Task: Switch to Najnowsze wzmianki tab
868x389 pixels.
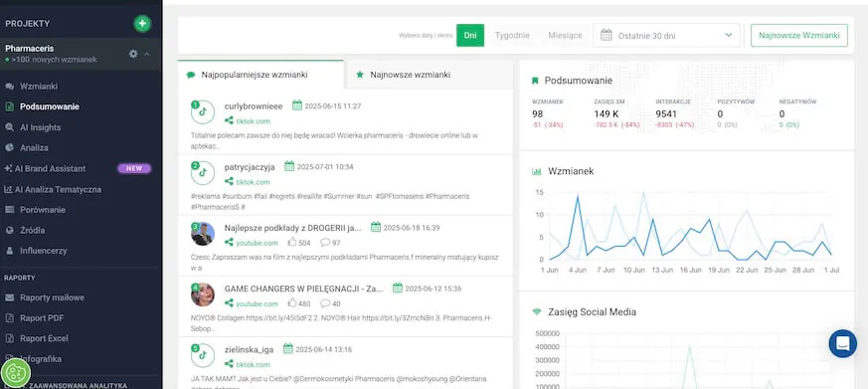Action: point(429,75)
